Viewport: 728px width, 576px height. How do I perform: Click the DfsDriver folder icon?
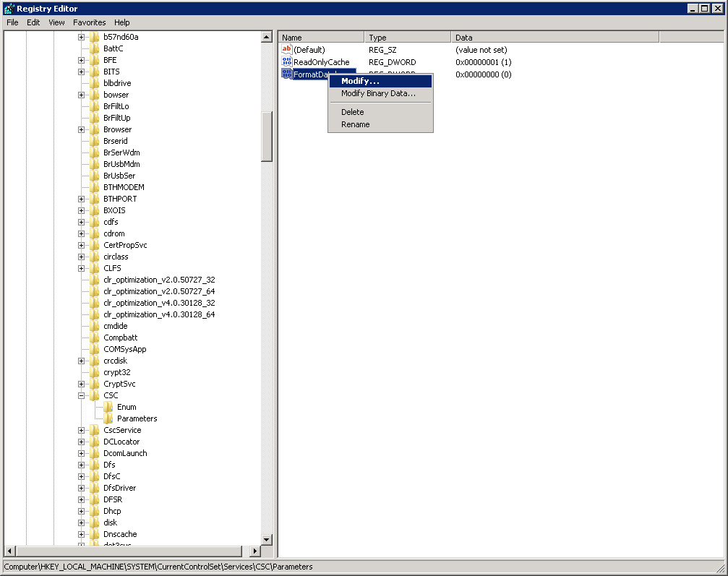tap(94, 488)
